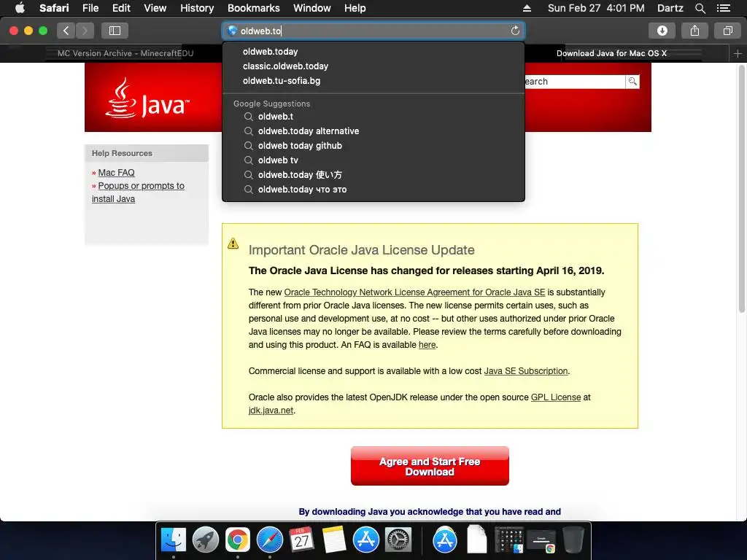747x560 pixels.
Task: Open the History menu
Action: coord(197,8)
